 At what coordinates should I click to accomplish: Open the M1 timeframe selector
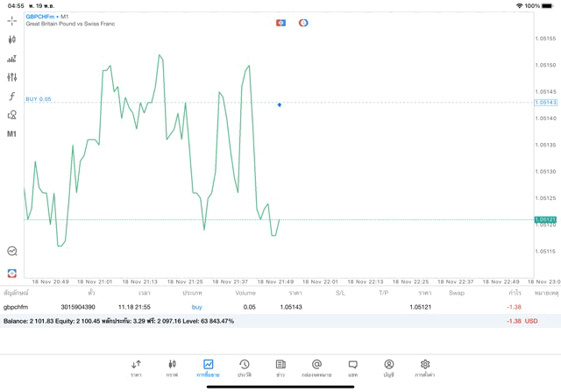click(x=12, y=134)
